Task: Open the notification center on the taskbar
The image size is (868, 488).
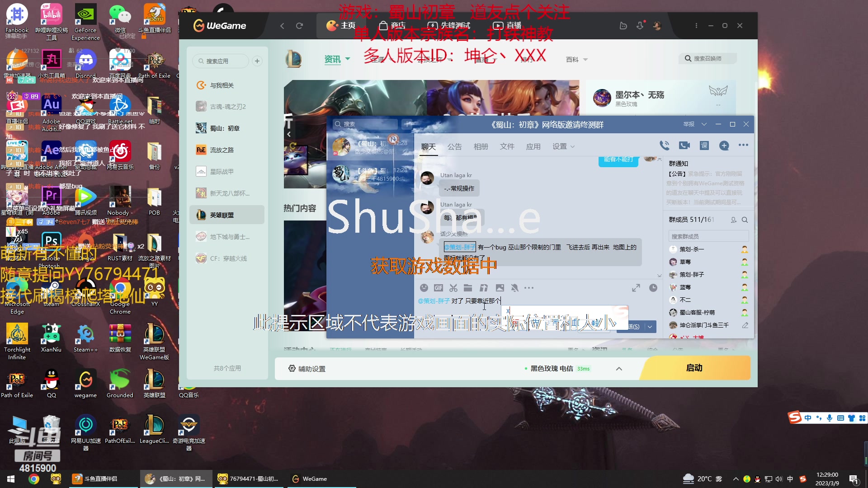Action: 854,479
